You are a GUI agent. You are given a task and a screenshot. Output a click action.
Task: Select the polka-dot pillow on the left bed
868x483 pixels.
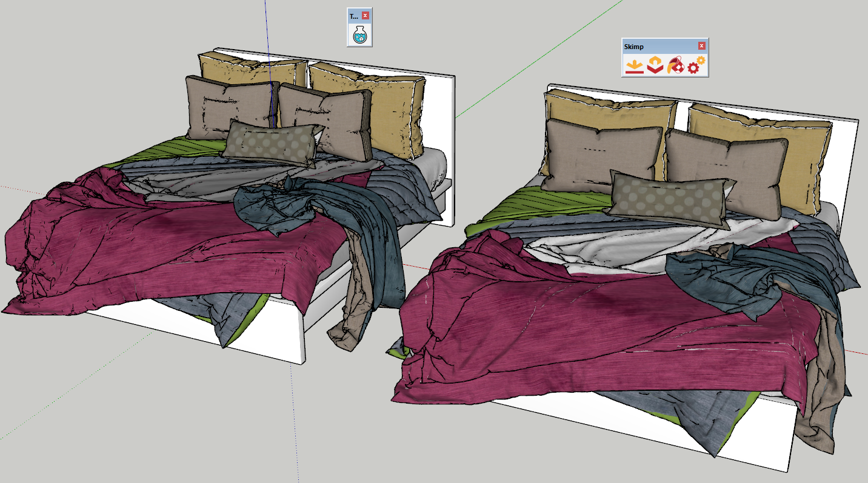point(271,144)
